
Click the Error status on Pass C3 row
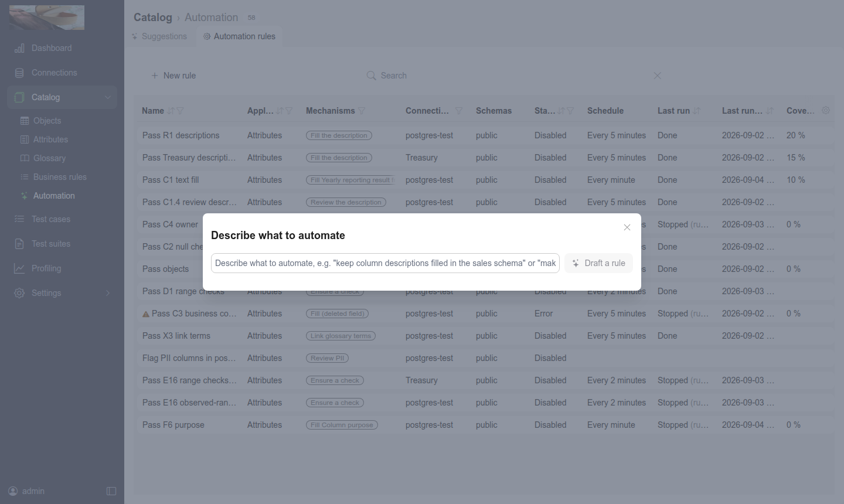pyautogui.click(x=543, y=314)
